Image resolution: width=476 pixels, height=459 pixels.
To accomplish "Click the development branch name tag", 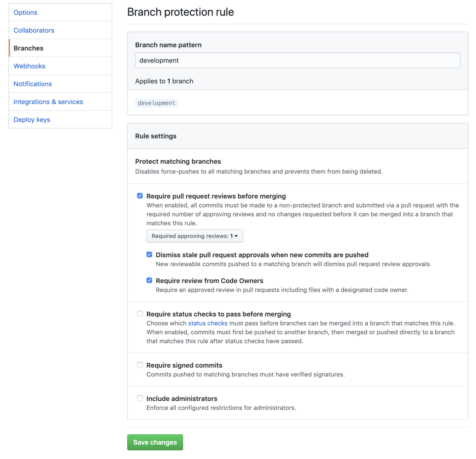I will tap(156, 103).
